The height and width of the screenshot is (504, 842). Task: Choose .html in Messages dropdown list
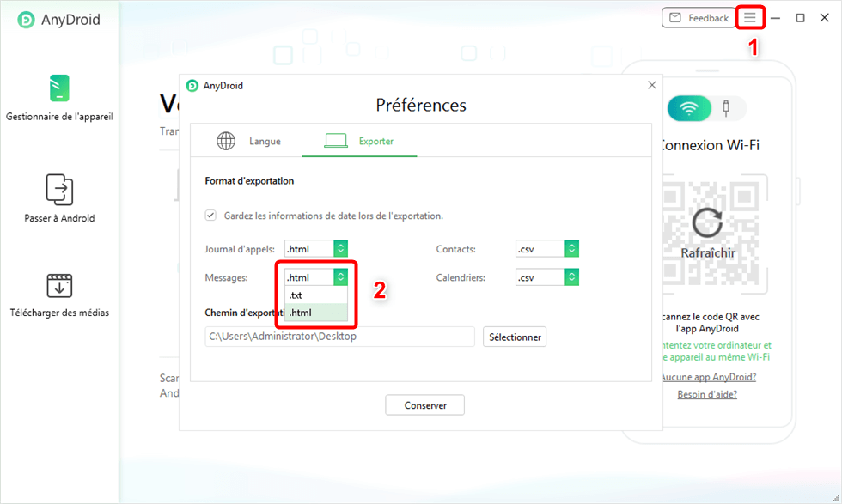click(315, 313)
